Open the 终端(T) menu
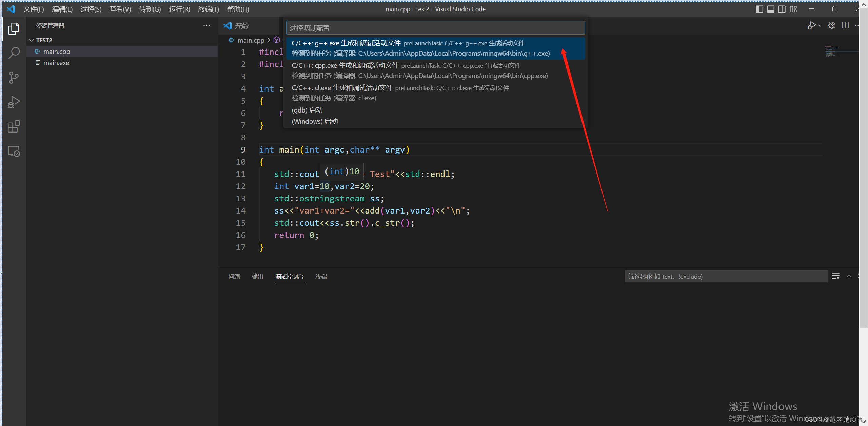Screen dimensions: 868x426 [209, 9]
